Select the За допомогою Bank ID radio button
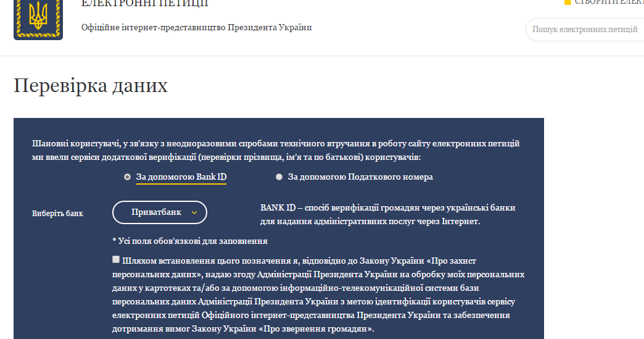644x339 pixels. click(x=127, y=177)
